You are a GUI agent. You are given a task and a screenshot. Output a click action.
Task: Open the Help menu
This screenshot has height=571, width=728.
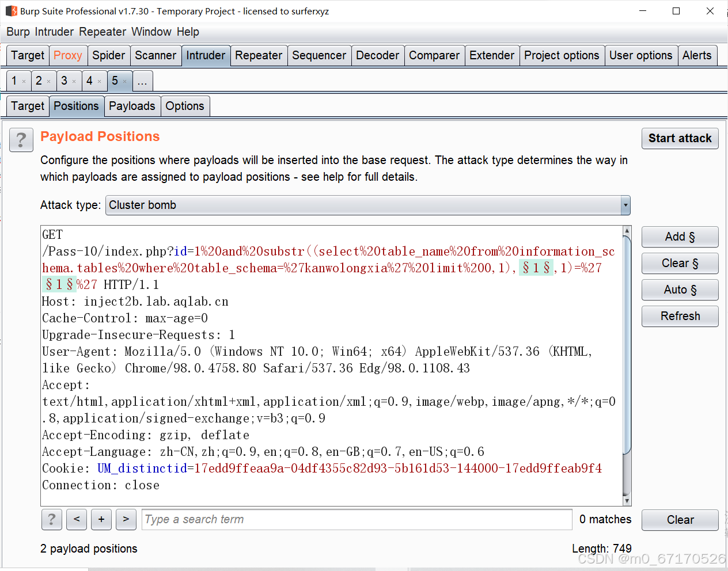pos(188,32)
